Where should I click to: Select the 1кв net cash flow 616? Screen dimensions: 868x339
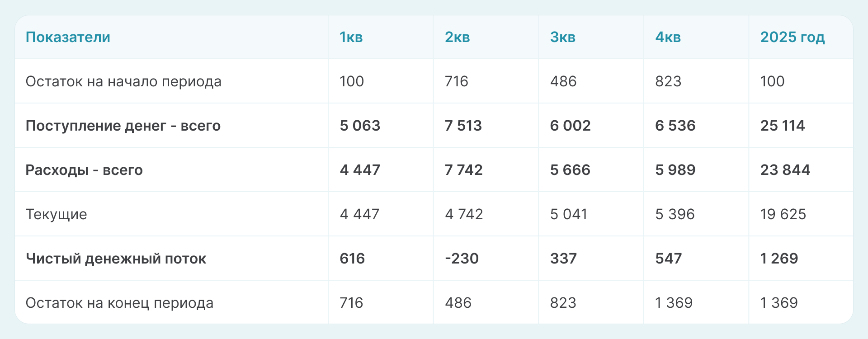click(352, 259)
